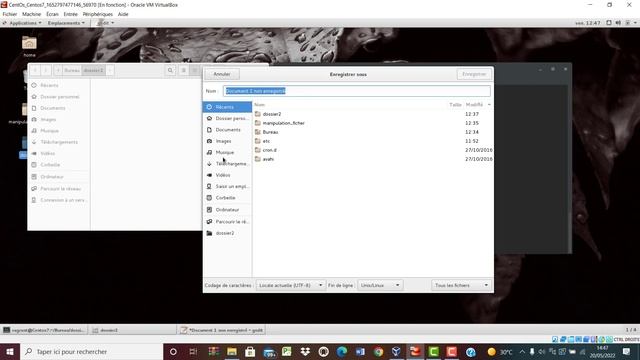Viewport: 640px width, 360px height.
Task: Open the VirtualBox Aide menu
Action: click(123, 14)
